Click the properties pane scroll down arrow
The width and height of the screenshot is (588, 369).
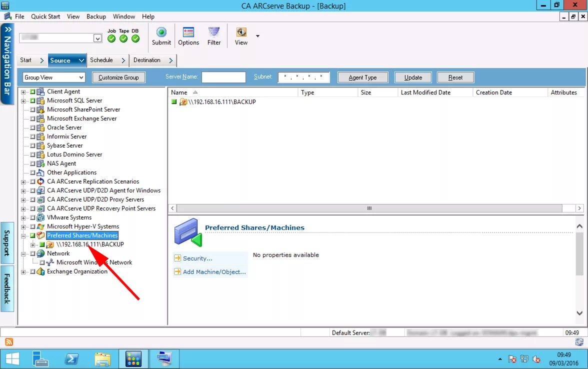579,313
